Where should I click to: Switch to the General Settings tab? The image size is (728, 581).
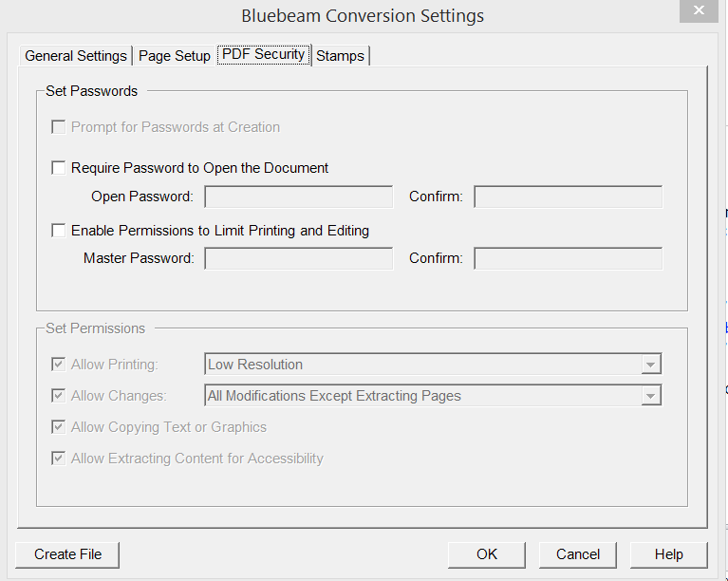coord(76,56)
